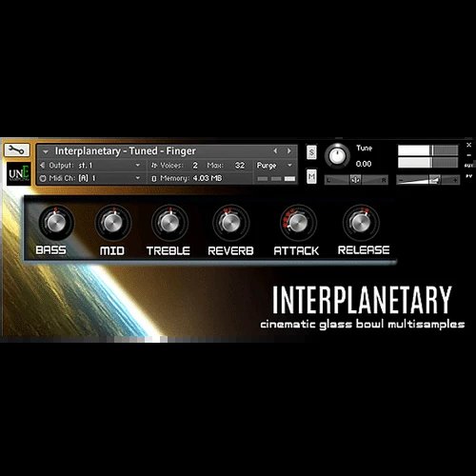Click the TREBLE knob
Image resolution: width=476 pixels, height=476 pixels.
(169, 223)
